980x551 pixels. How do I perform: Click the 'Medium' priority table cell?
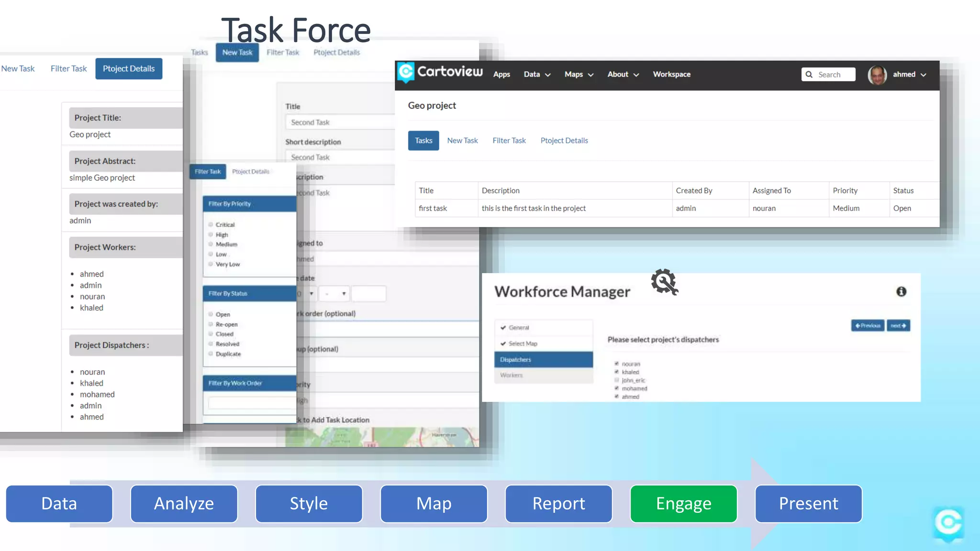coord(859,208)
